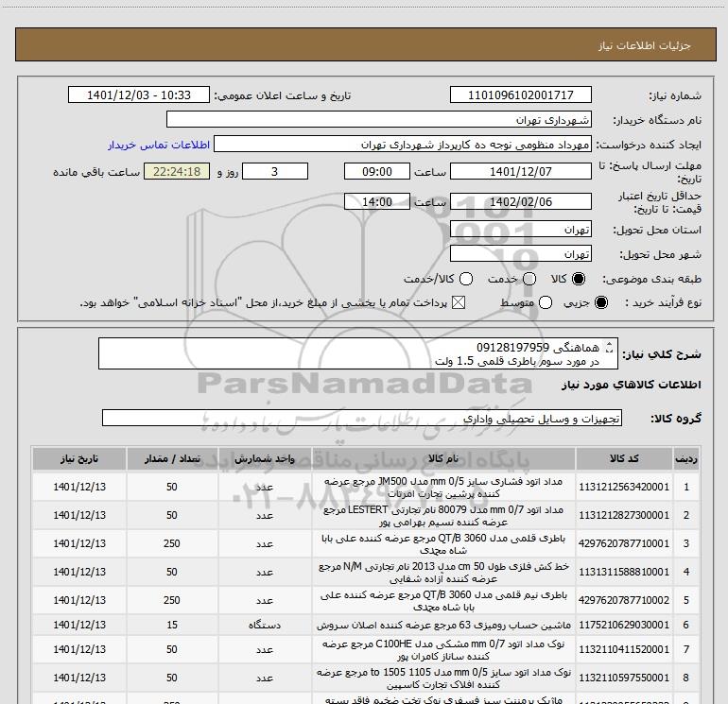728x704 pixels.
Task: Click the C100HE pencil lead item name
Action: 443,650
